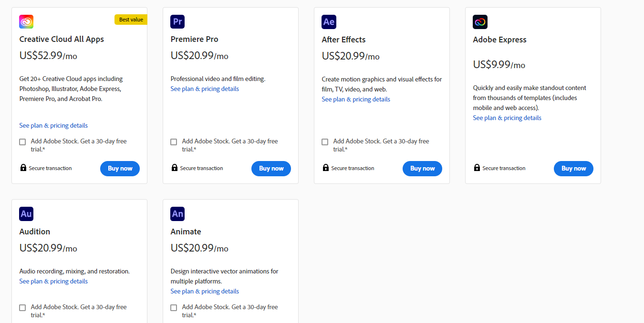Buy Creative Cloud All Apps now
This screenshot has width=644, height=323.
point(120,169)
